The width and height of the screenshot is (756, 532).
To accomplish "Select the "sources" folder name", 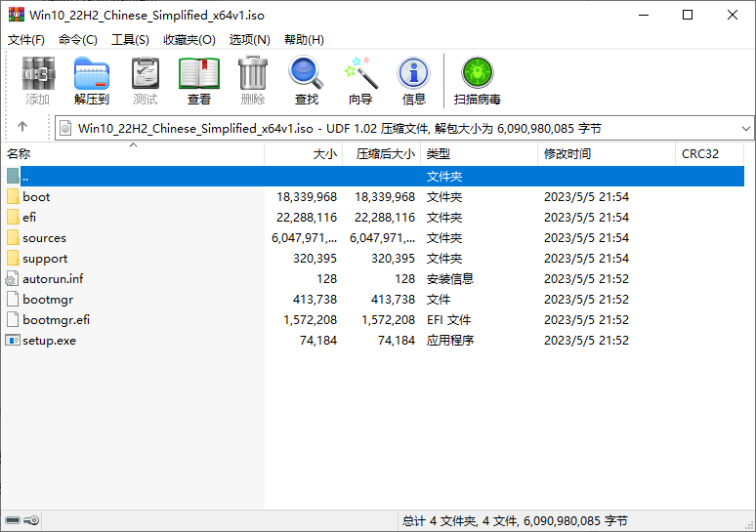I will pyautogui.click(x=44, y=237).
